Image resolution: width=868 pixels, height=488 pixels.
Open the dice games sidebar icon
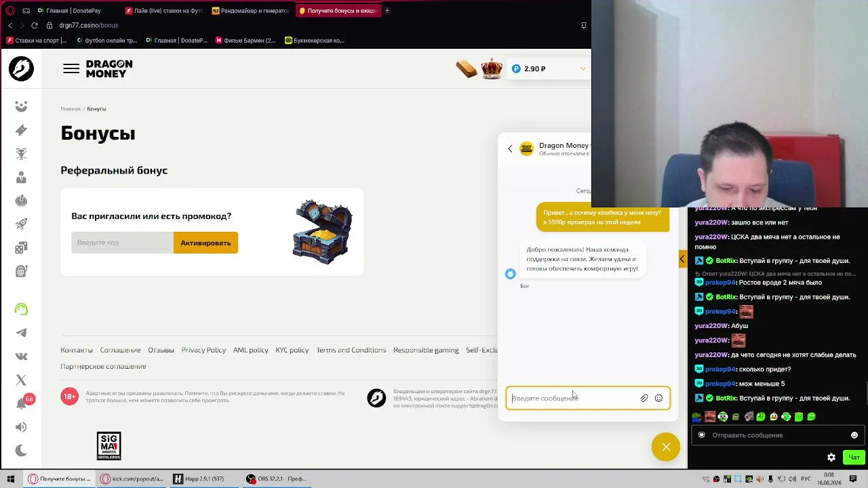(x=21, y=247)
